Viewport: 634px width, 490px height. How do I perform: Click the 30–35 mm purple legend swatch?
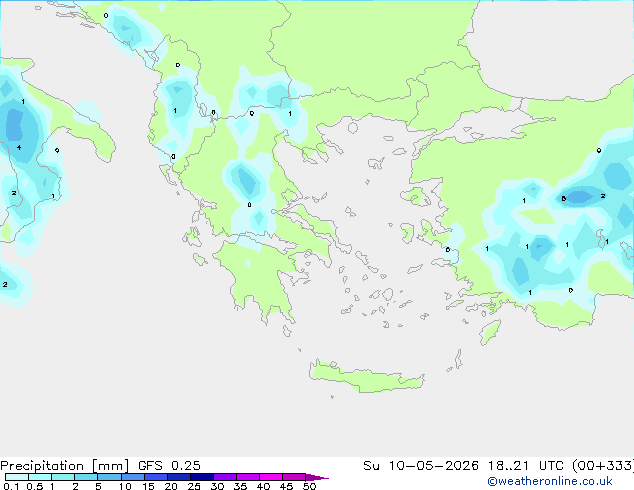(225, 477)
